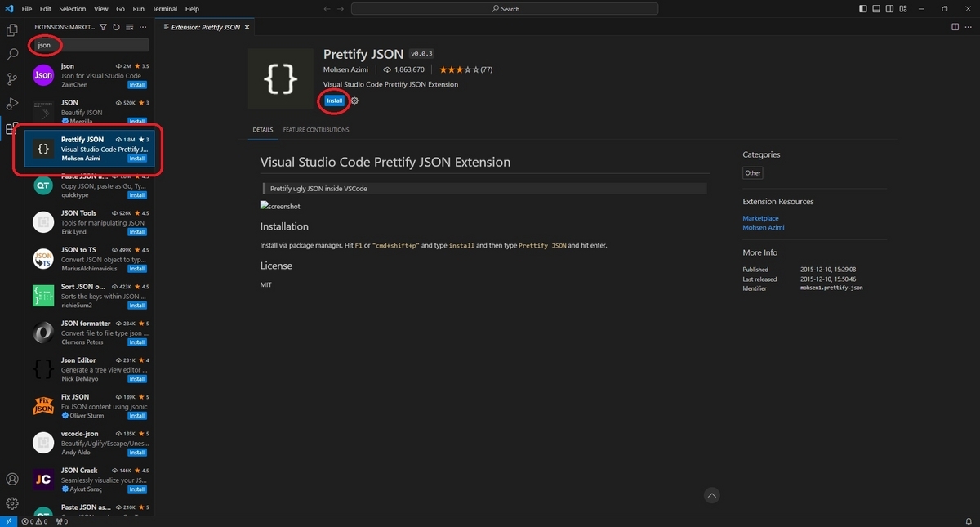This screenshot has width=980, height=527.
Task: Switch to the Feature Contributions tab
Action: pyautogui.click(x=316, y=130)
